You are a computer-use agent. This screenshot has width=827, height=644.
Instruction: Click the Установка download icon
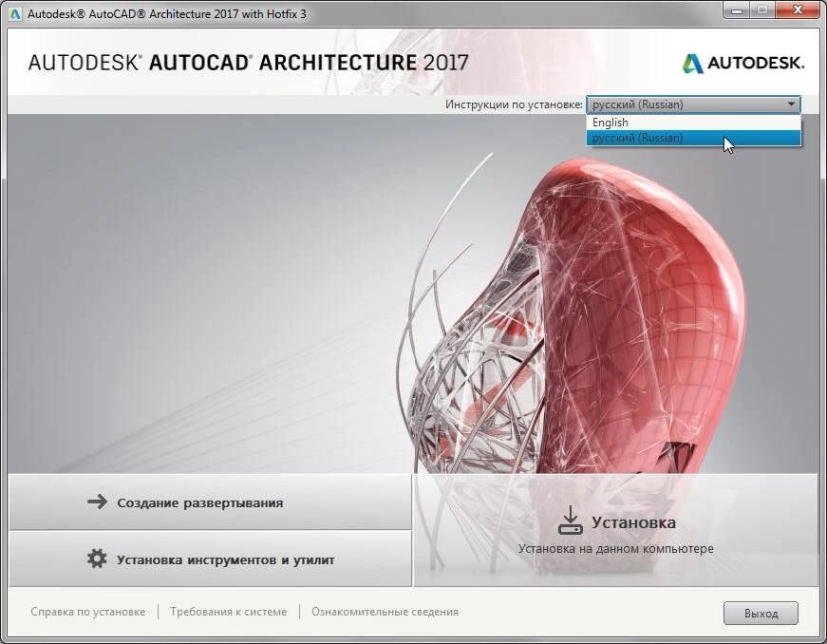(570, 521)
